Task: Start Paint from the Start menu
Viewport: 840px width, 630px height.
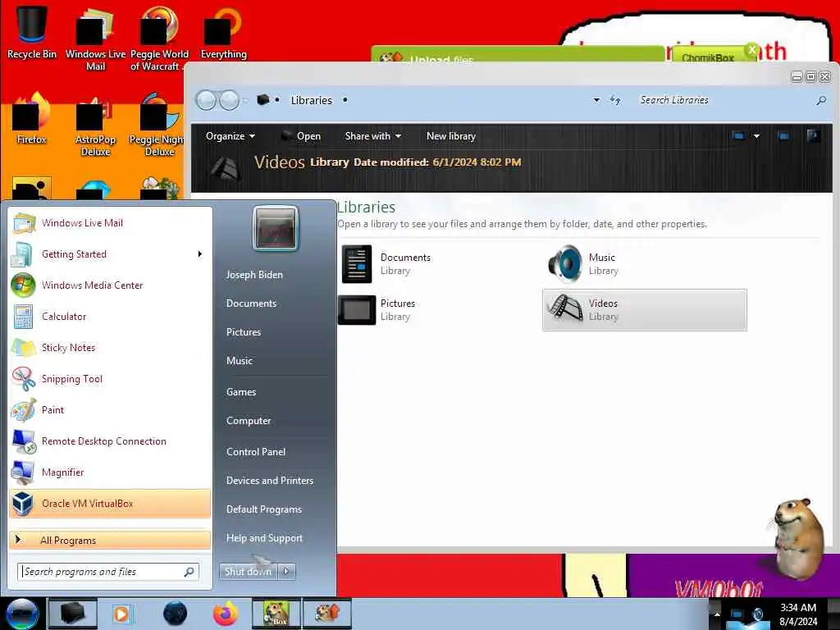Action: 110,410
